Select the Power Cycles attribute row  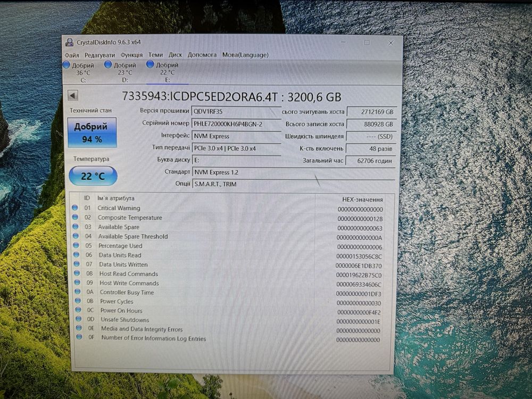tap(227, 302)
